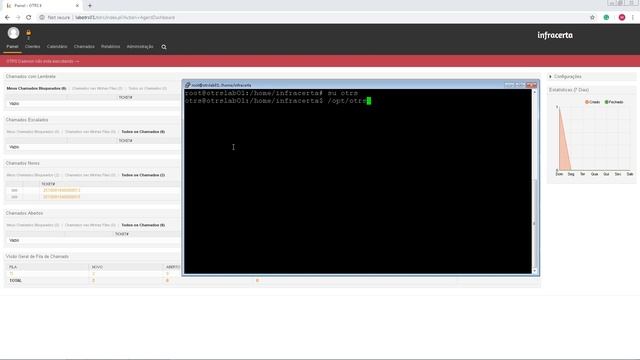Open the Calendário menu
The image size is (640, 360).
(57, 47)
